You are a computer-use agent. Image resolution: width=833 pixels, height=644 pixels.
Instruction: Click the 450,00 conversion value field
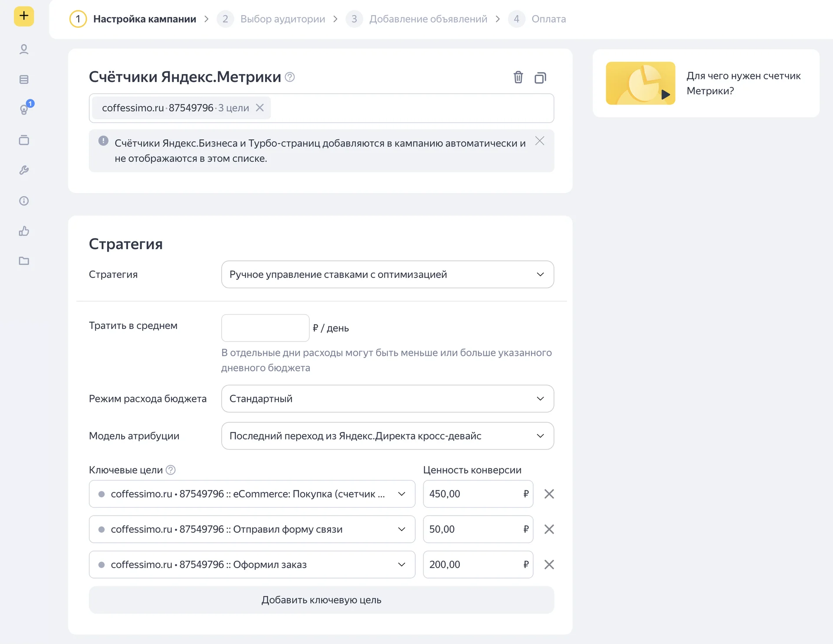click(x=478, y=494)
